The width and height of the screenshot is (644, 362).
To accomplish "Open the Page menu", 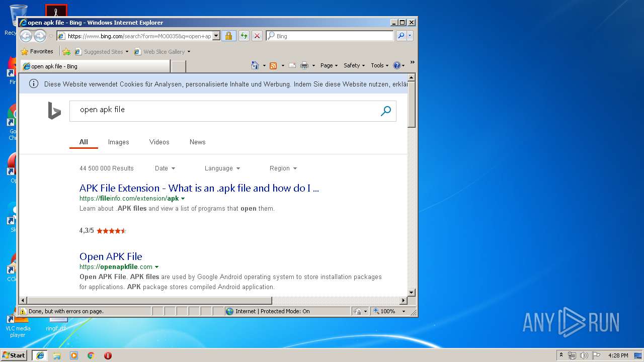I will point(329,65).
